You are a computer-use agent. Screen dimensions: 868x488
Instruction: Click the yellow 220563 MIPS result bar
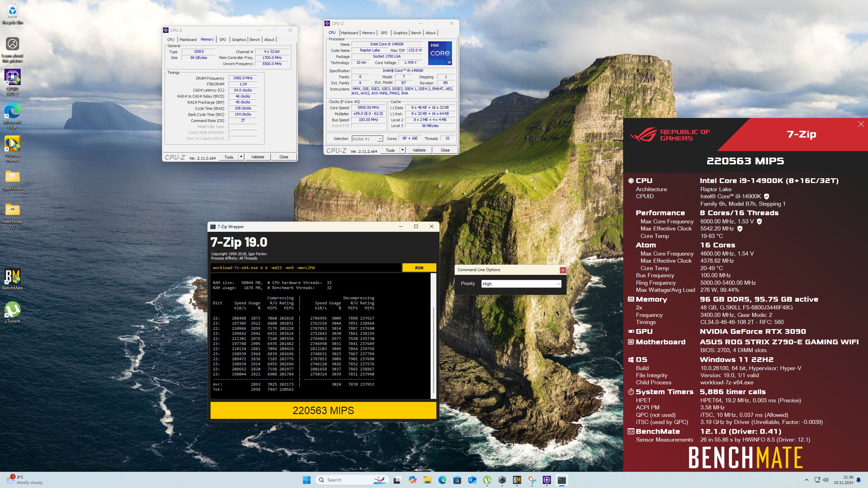pyautogui.click(x=323, y=410)
